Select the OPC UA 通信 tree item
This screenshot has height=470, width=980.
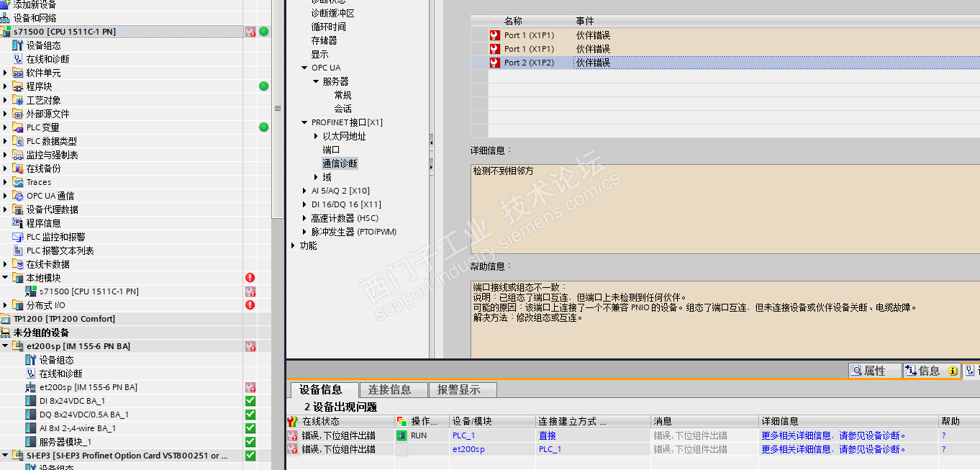pyautogui.click(x=50, y=196)
